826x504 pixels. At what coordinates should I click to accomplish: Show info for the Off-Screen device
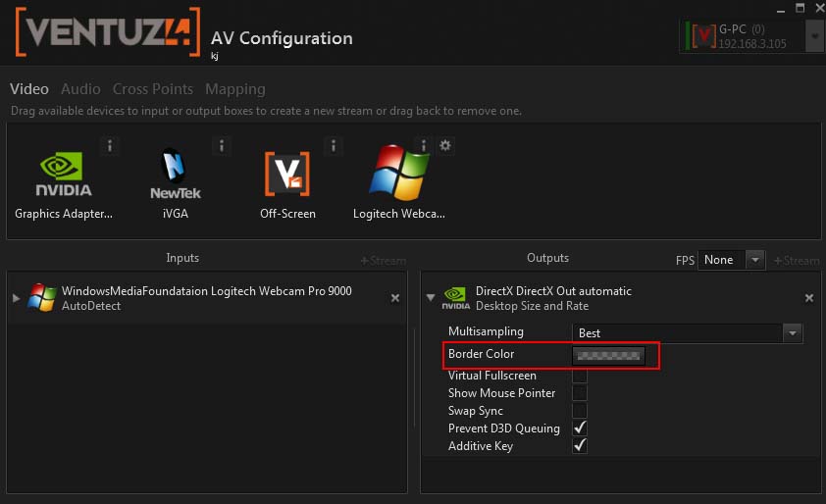click(x=334, y=146)
